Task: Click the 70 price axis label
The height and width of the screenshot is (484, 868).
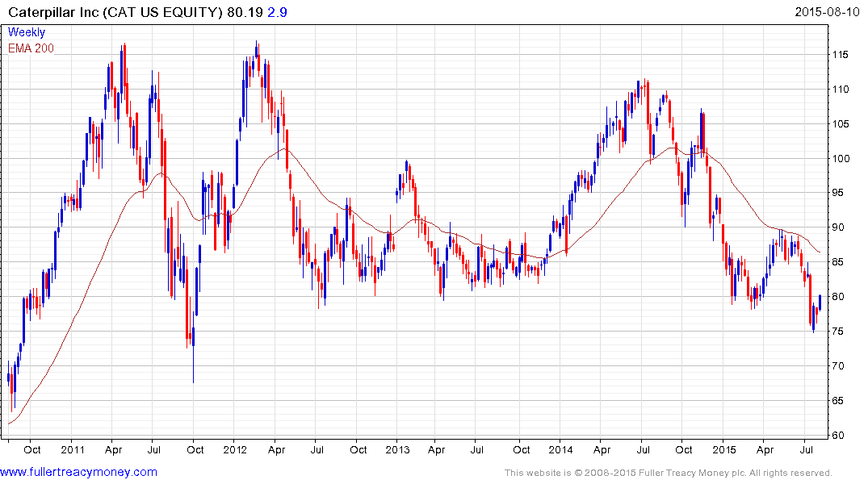Action: pos(838,366)
